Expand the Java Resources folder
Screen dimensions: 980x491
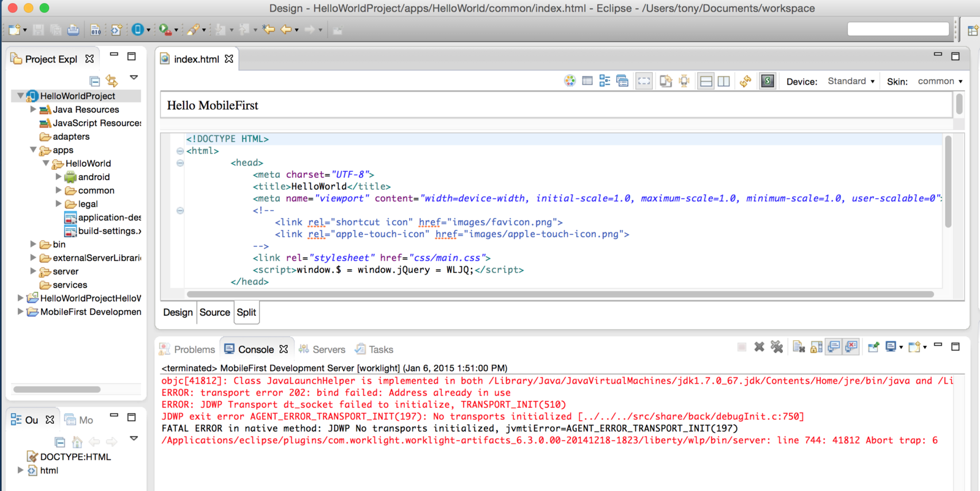point(33,109)
